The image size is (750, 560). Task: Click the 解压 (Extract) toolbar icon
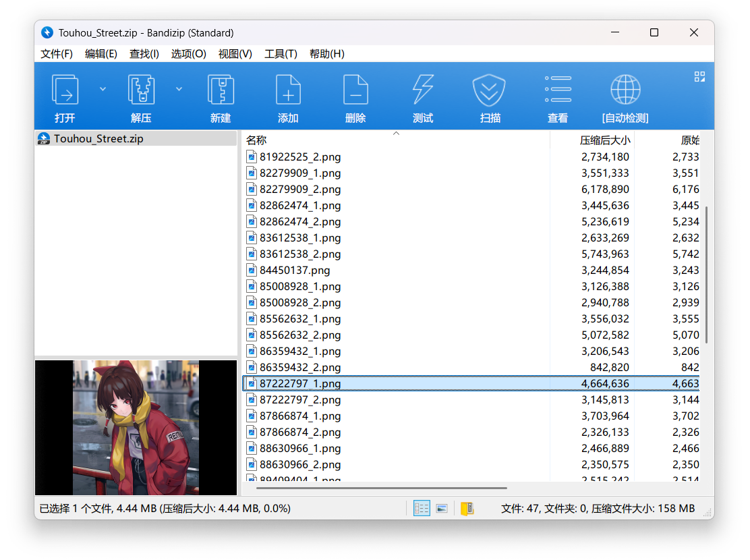coord(141,91)
